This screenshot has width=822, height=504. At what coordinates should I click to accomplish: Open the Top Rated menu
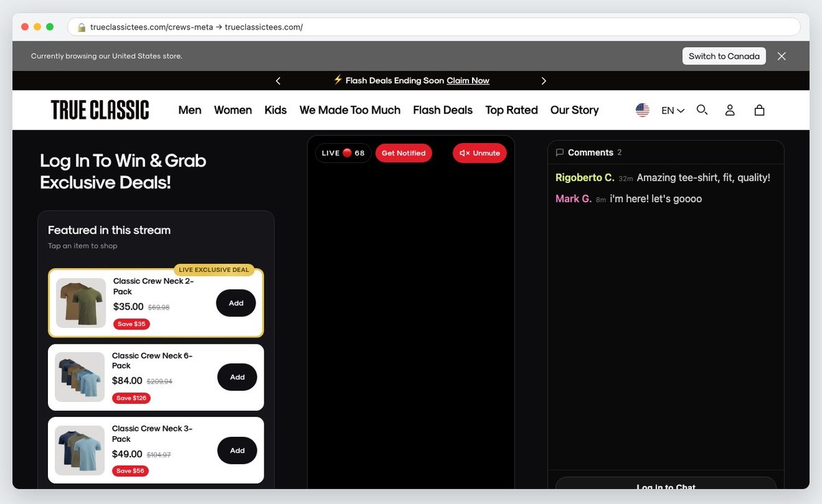[512, 110]
